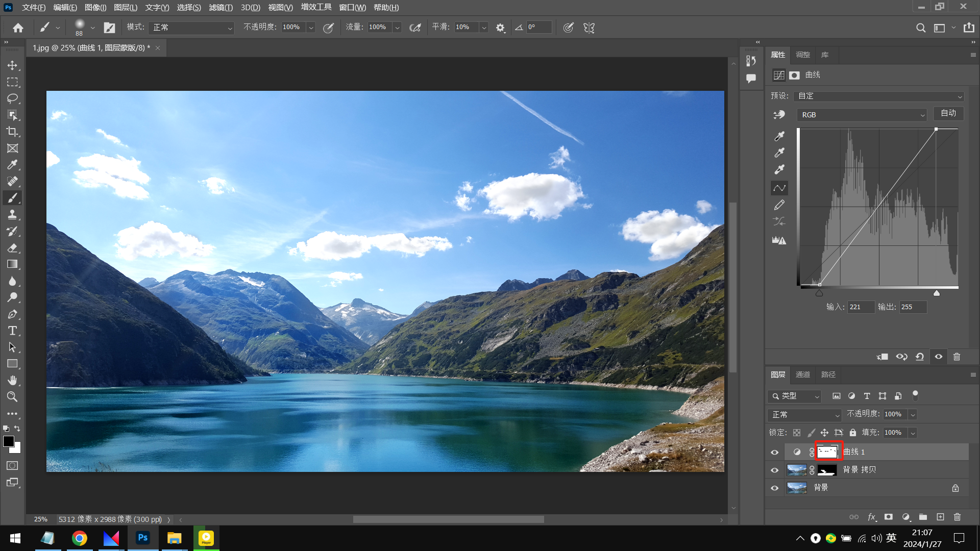This screenshot has height=551, width=980.
Task: Select the Pen tool
Action: (12, 314)
